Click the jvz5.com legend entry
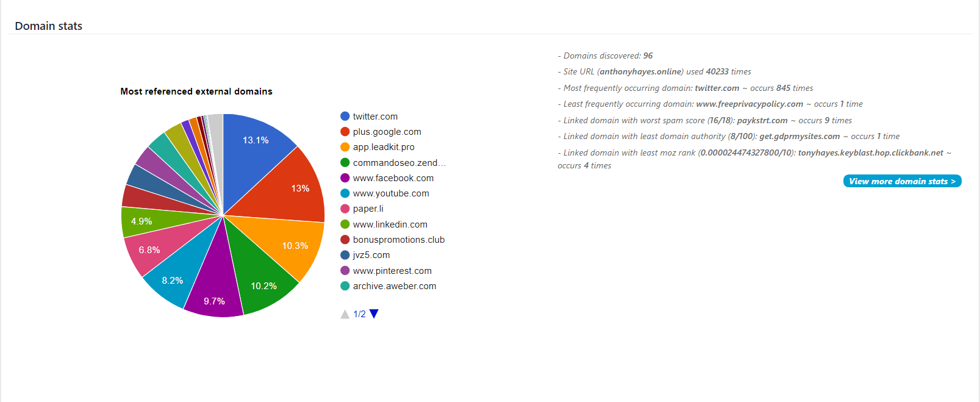The width and height of the screenshot is (980, 402). (365, 255)
